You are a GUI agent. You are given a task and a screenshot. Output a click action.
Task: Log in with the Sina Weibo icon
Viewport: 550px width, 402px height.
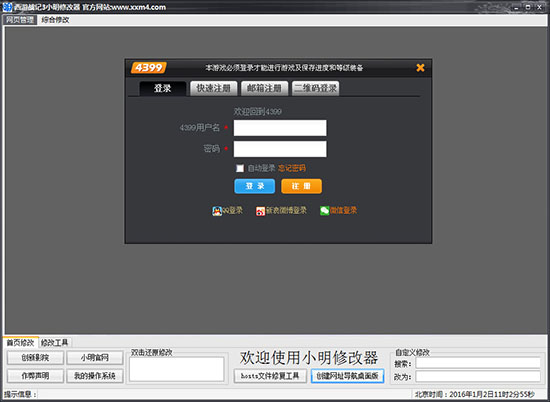(260, 211)
